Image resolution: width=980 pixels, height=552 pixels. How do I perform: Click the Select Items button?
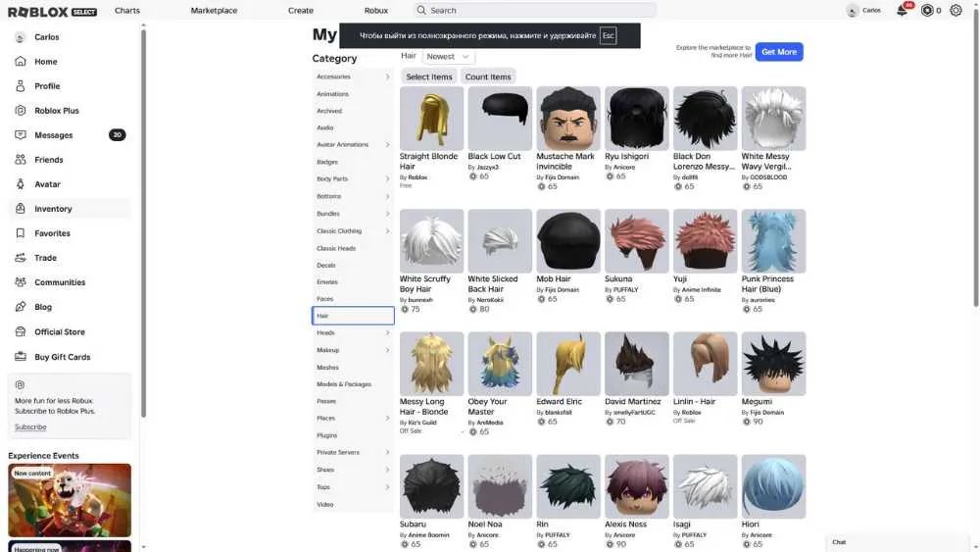tap(429, 76)
